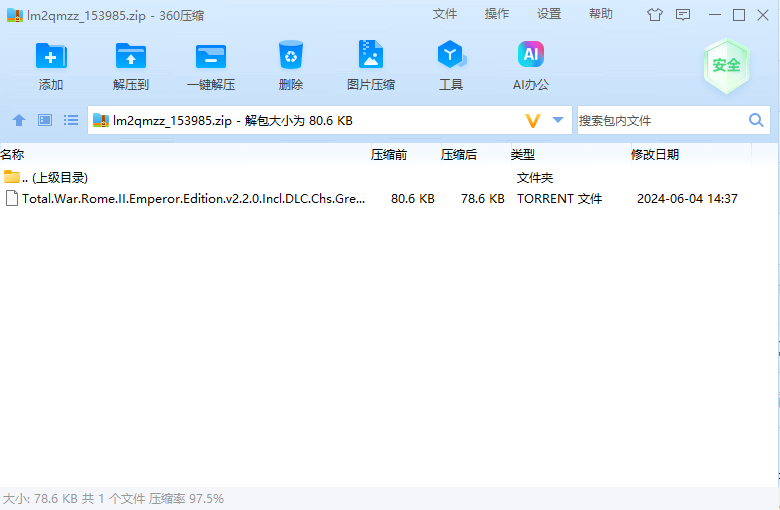780x510 pixels.
Task: Switch to the list view icon
Action: (71, 120)
